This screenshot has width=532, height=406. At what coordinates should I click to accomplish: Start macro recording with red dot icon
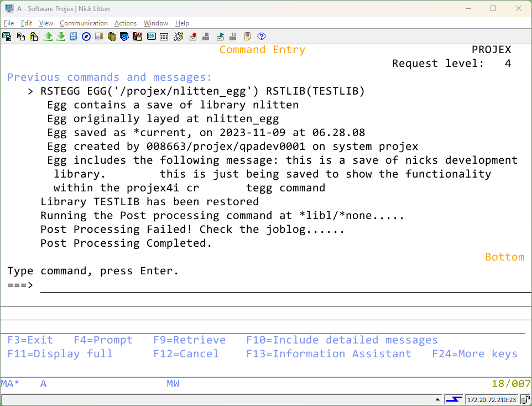[x=193, y=37]
